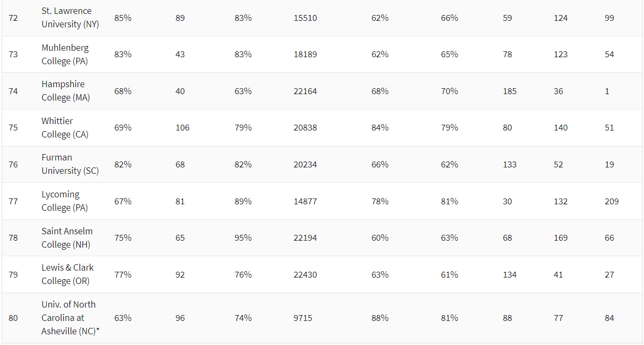644x345 pixels.
Task: Select Lycoming College (PA) name
Action: click(65, 201)
